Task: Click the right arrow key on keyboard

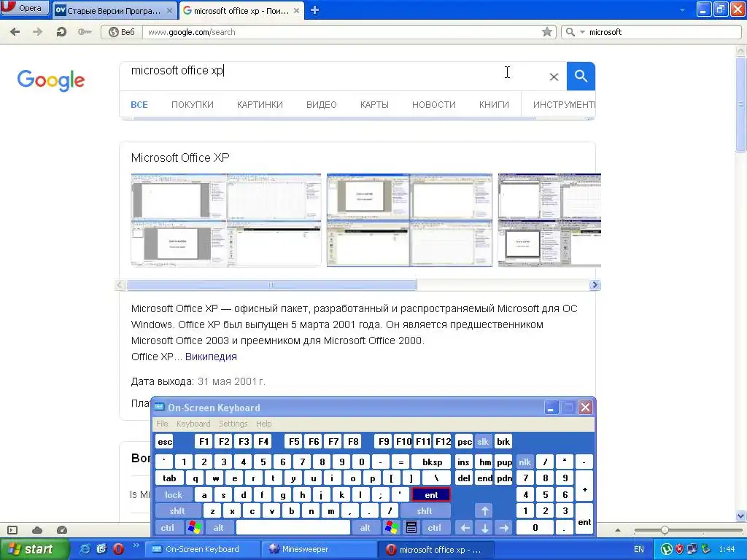Action: 504,528
